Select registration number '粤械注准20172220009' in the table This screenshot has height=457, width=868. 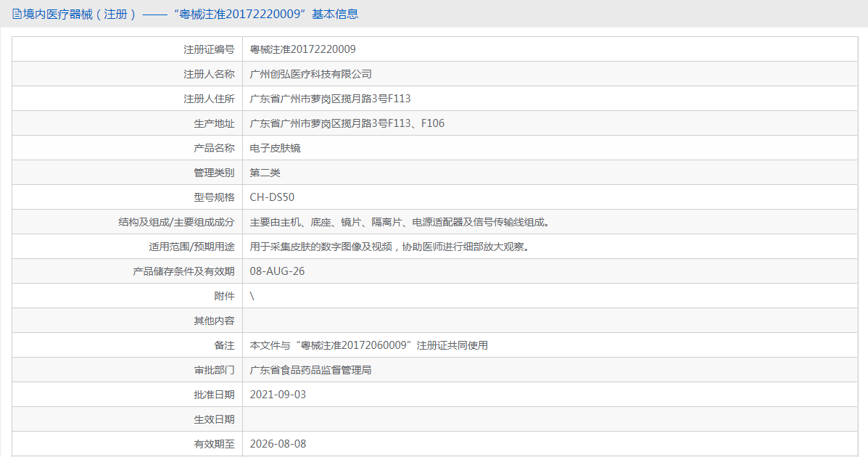pos(303,49)
